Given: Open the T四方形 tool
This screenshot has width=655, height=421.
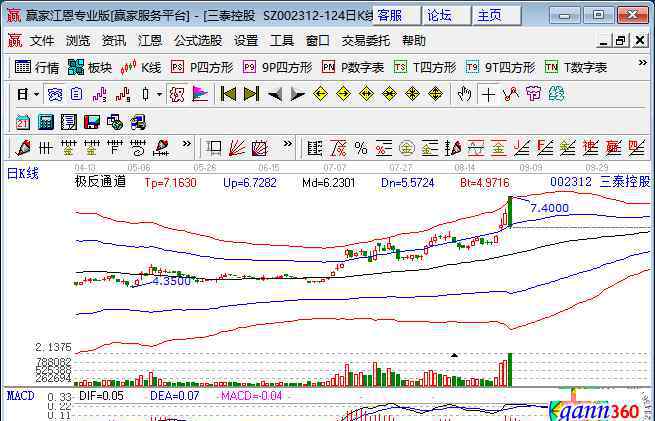Looking at the screenshot, I should click(425, 67).
